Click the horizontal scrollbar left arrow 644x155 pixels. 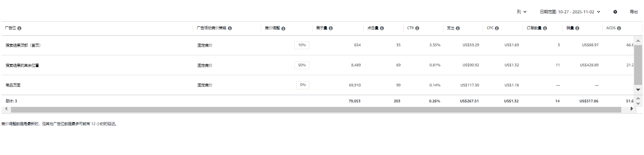6,109
